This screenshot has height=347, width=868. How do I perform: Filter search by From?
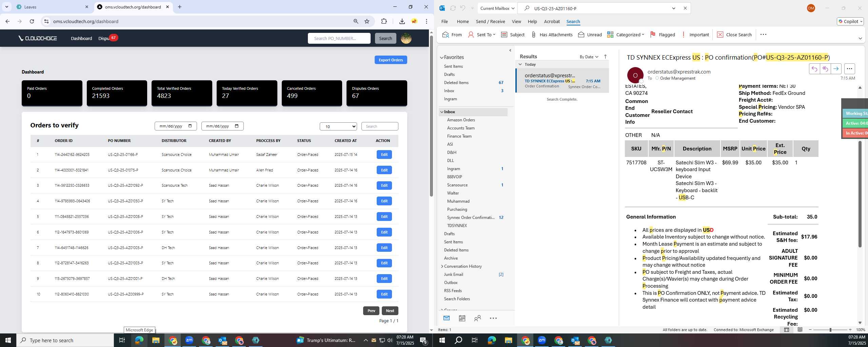pos(452,35)
